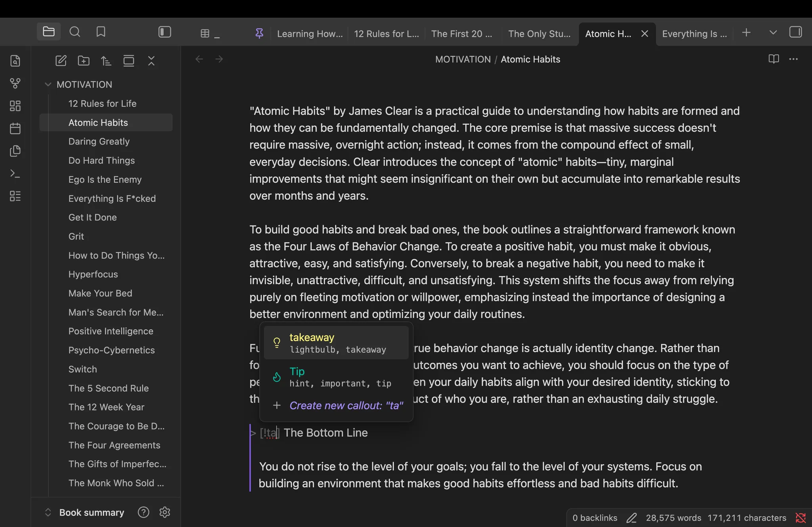Open the help question mark icon

click(144, 512)
